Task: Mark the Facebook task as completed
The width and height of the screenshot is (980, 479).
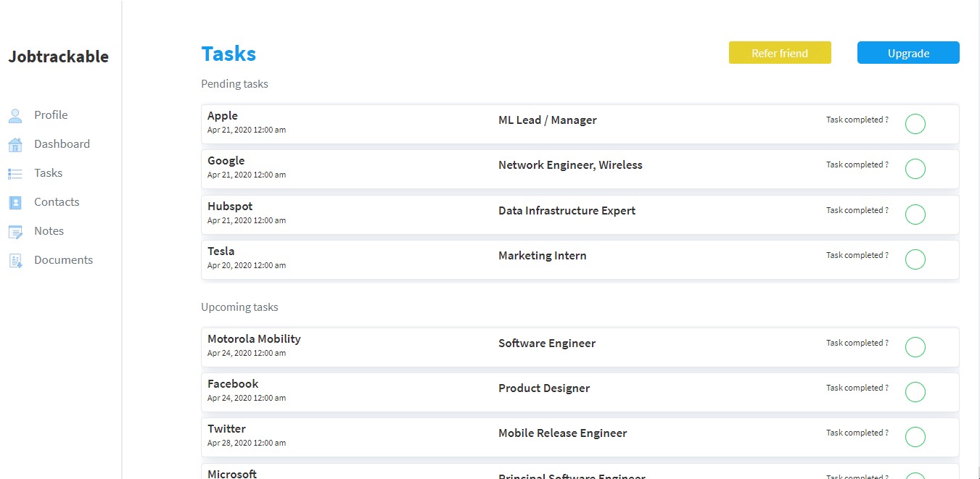Action: 915,392
